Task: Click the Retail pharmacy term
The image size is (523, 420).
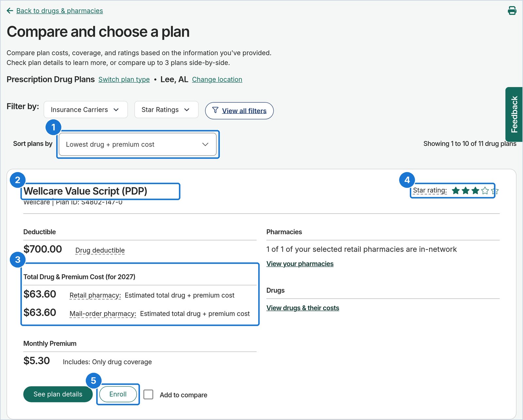Action: tap(95, 295)
